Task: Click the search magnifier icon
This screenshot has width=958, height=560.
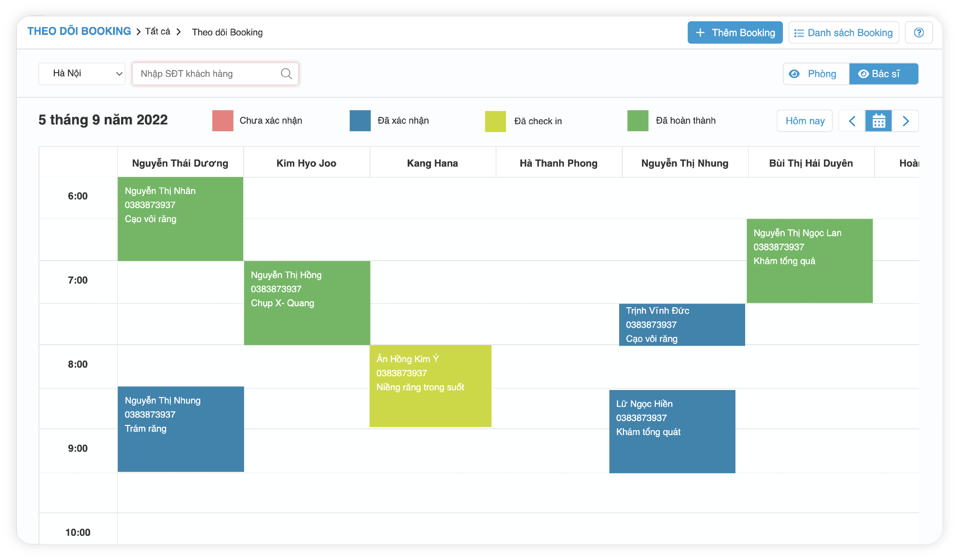Action: (x=286, y=74)
